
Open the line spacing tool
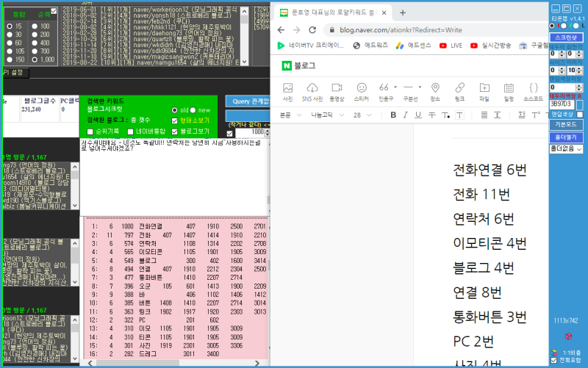point(498,115)
